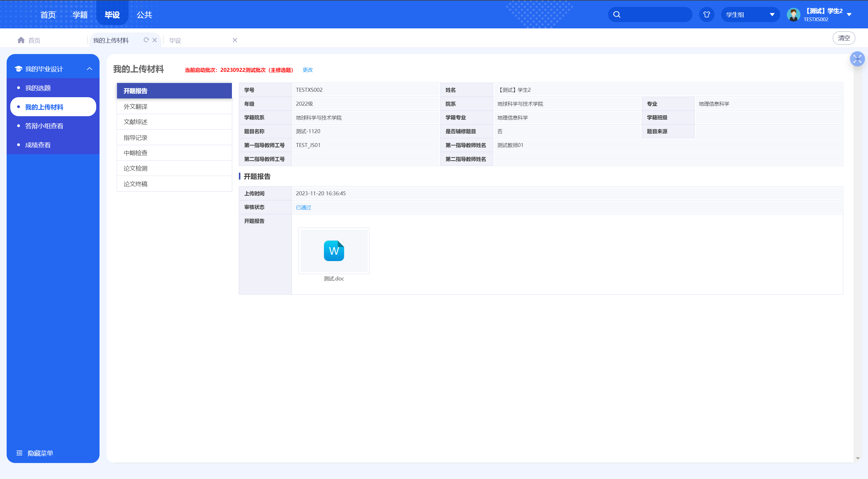The width and height of the screenshot is (868, 479).
Task: Close the 毕设 tab
Action: pyautogui.click(x=235, y=40)
